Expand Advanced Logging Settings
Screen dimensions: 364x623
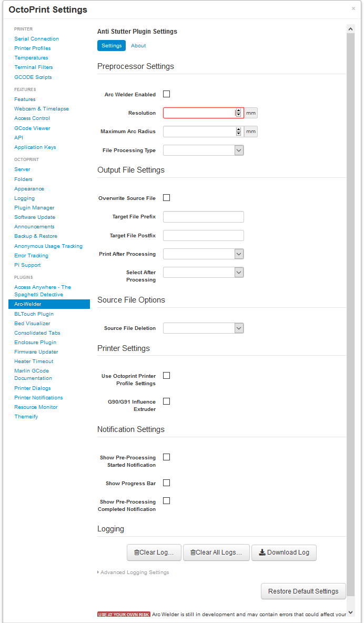133,572
